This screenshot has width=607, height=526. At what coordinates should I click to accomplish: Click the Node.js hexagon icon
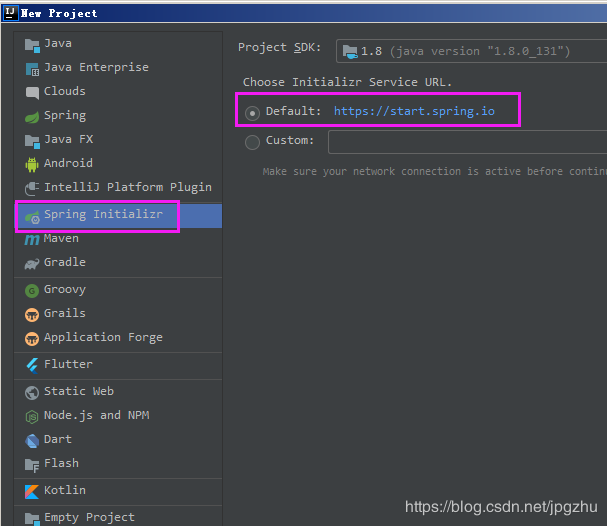(x=32, y=417)
